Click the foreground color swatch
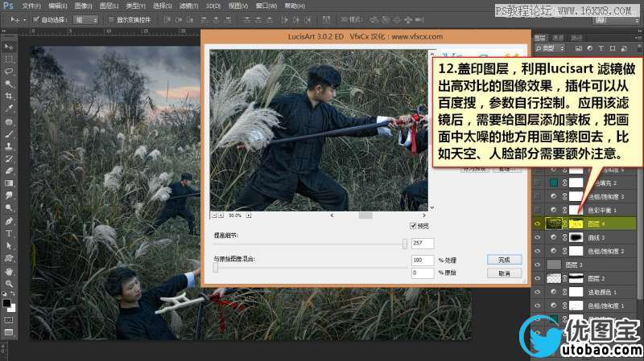Image resolution: width=644 pixels, height=361 pixels. (x=6, y=304)
